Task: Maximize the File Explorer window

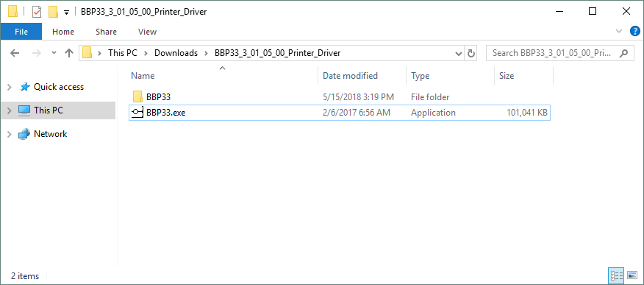Action: (593, 12)
